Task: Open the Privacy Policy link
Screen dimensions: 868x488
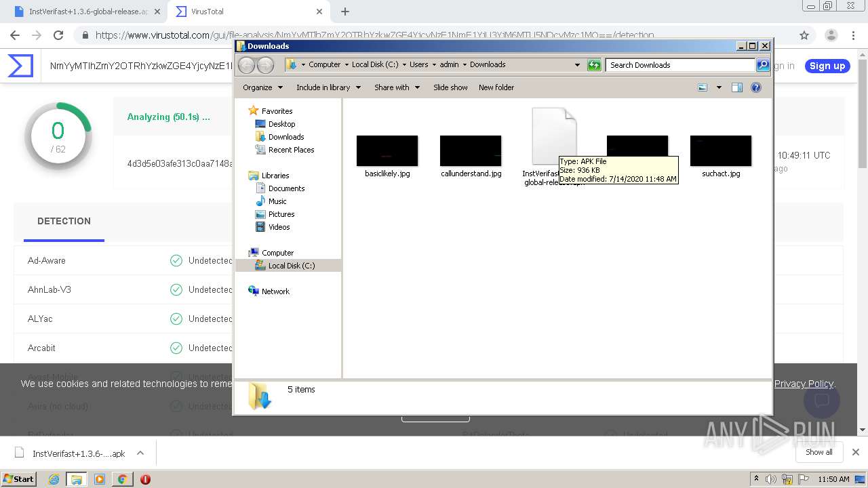Action: [804, 384]
